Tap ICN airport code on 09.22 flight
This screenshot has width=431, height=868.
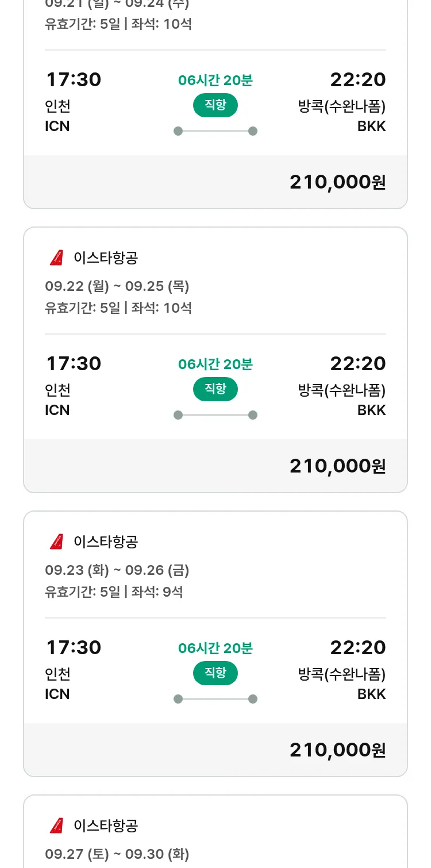point(57,410)
